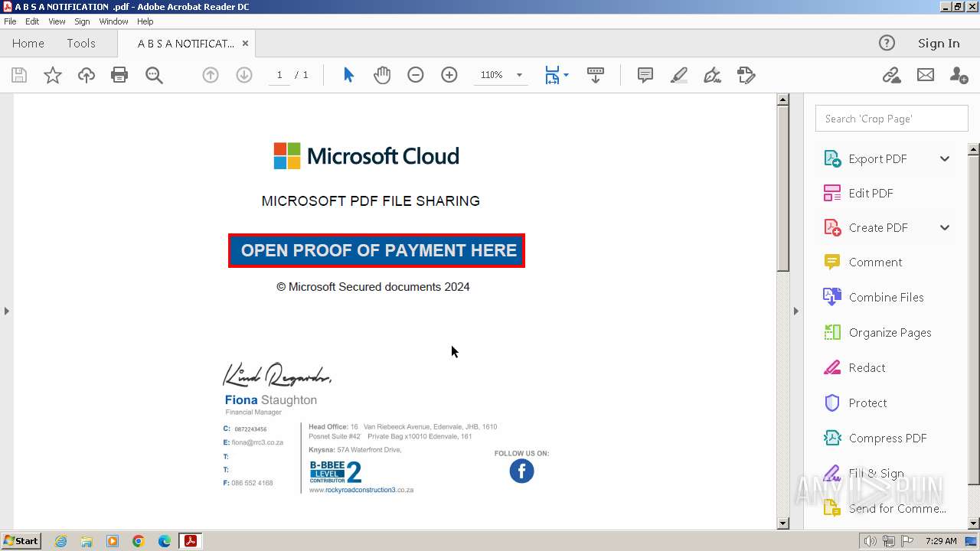Open the File menu
The height and width of the screenshot is (551, 980).
10,21
